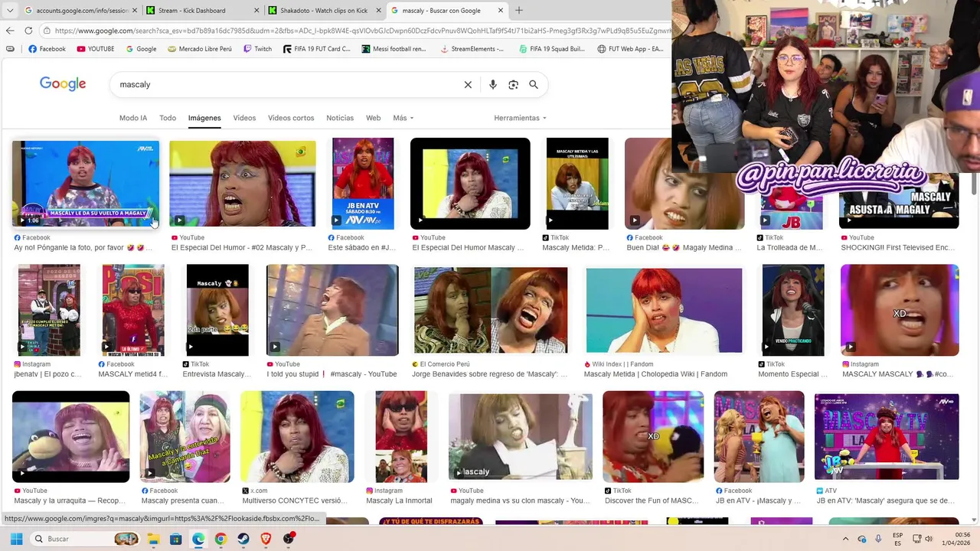Click the magnifier search submit icon

click(x=534, y=85)
